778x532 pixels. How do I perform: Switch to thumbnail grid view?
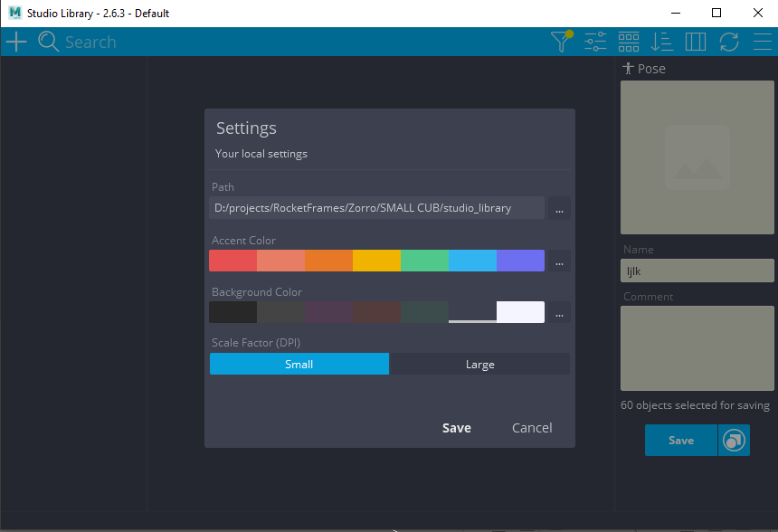pos(628,42)
